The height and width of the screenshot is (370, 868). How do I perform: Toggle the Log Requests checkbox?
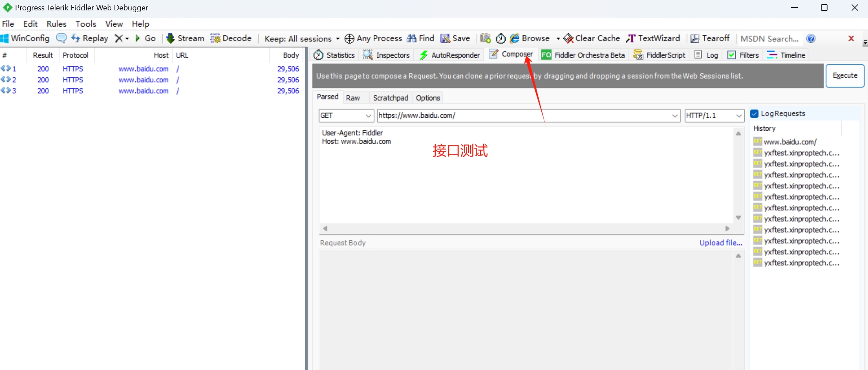click(x=754, y=113)
